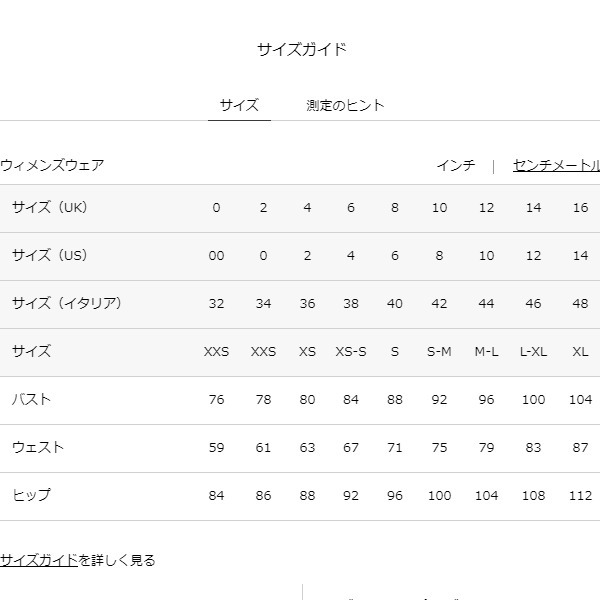Click the ウィメンズウェア section heading
Image resolution: width=600 pixels, height=600 pixels.
coord(52,165)
